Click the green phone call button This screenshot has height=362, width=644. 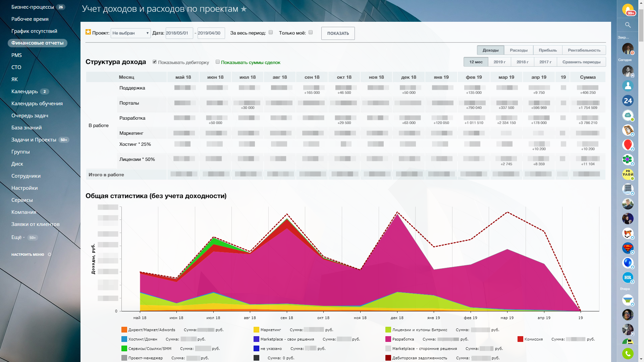[x=628, y=353]
